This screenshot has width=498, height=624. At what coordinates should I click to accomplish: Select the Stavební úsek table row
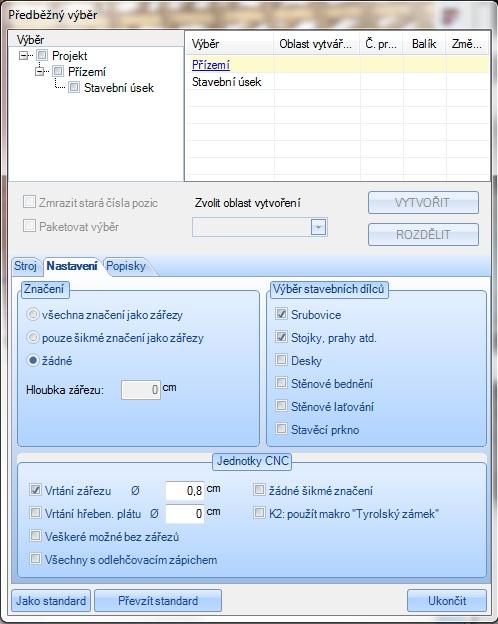338,82
